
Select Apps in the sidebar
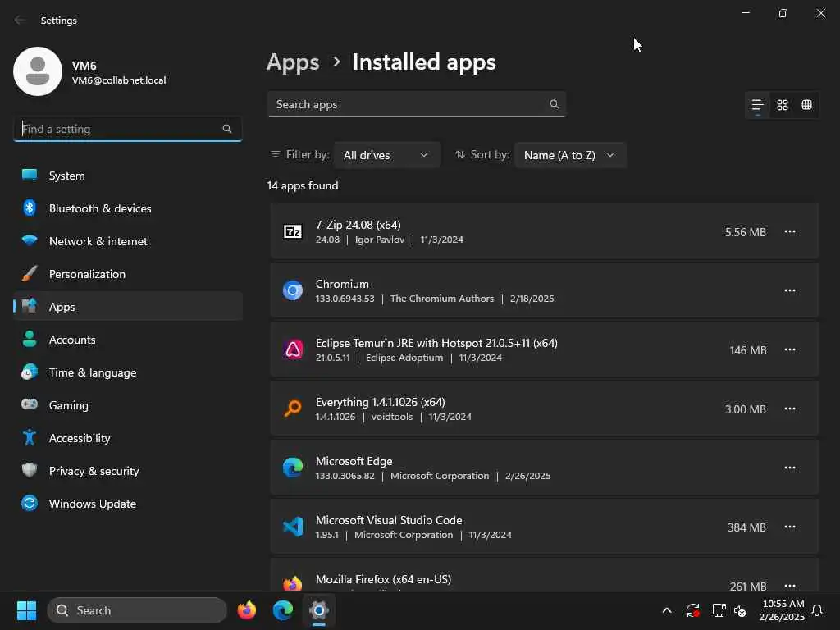(127, 307)
